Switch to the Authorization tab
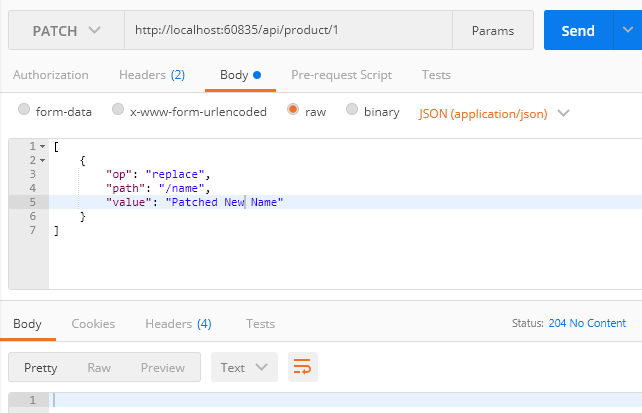Image resolution: width=642 pixels, height=413 pixels. click(50, 75)
